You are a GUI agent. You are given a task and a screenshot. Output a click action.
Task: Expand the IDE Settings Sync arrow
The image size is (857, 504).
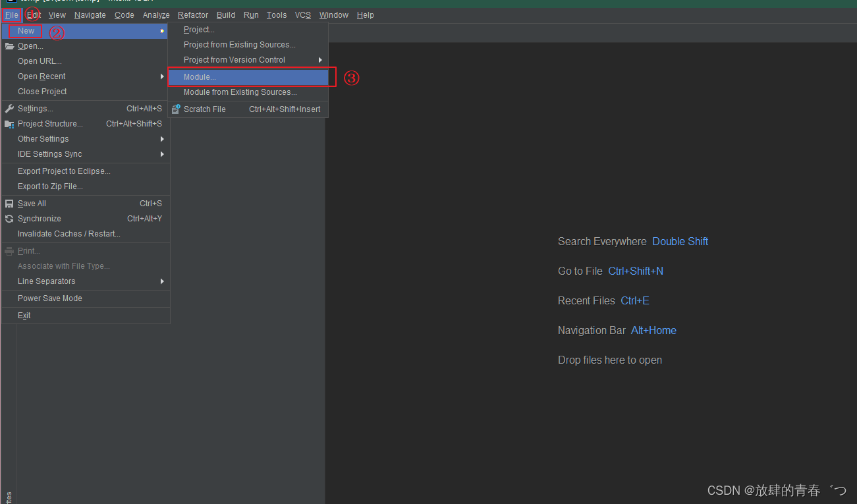(162, 154)
